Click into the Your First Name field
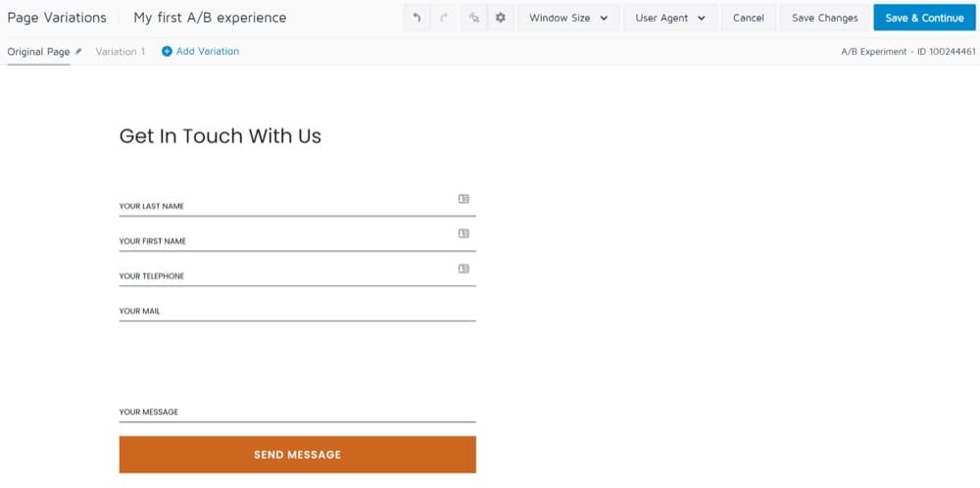 click(298, 240)
